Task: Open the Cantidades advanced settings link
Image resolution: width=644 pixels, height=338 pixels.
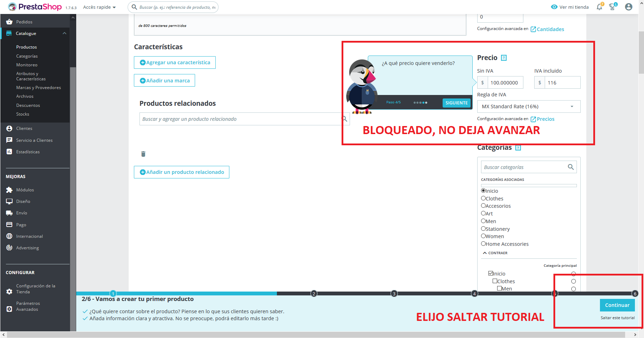Action: click(x=547, y=29)
